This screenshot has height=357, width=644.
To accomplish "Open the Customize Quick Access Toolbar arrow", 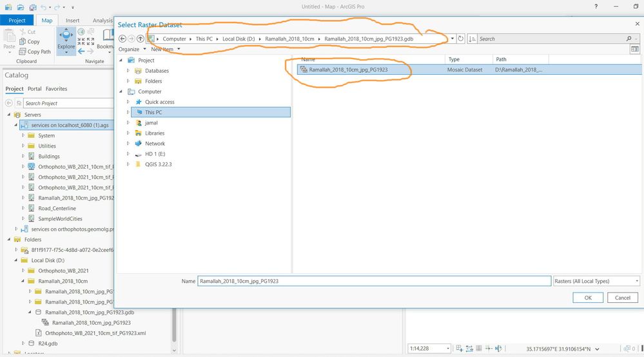I will tap(73, 7).
